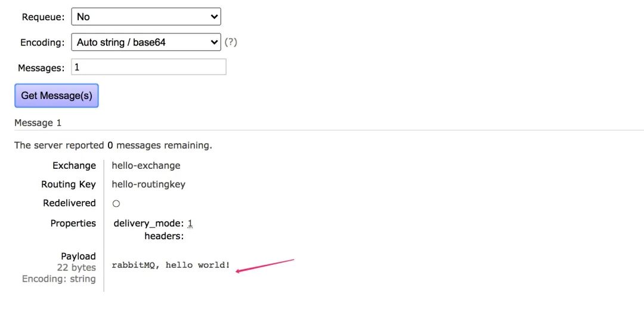Click the "22 bytes" payload size text
This screenshot has width=644, height=309.
(76, 268)
